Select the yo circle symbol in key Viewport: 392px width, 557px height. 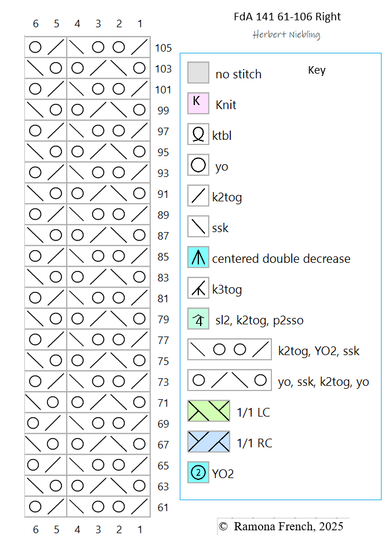(198, 165)
